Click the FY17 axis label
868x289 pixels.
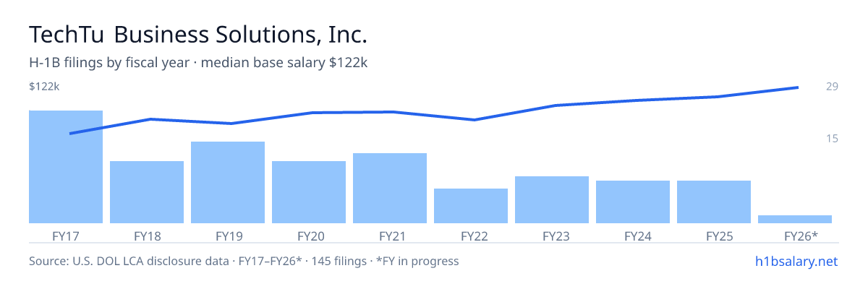pos(66,236)
